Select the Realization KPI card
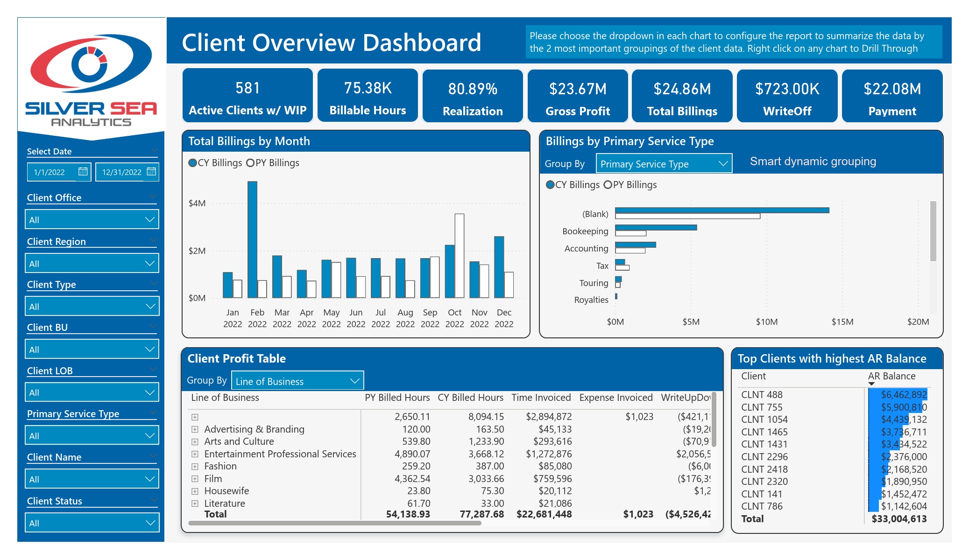Screen dimensions: 969x560 (x=473, y=96)
